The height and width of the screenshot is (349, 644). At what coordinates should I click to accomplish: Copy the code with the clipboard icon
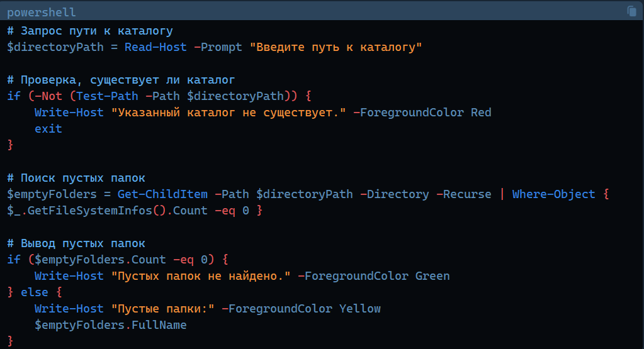(x=631, y=11)
